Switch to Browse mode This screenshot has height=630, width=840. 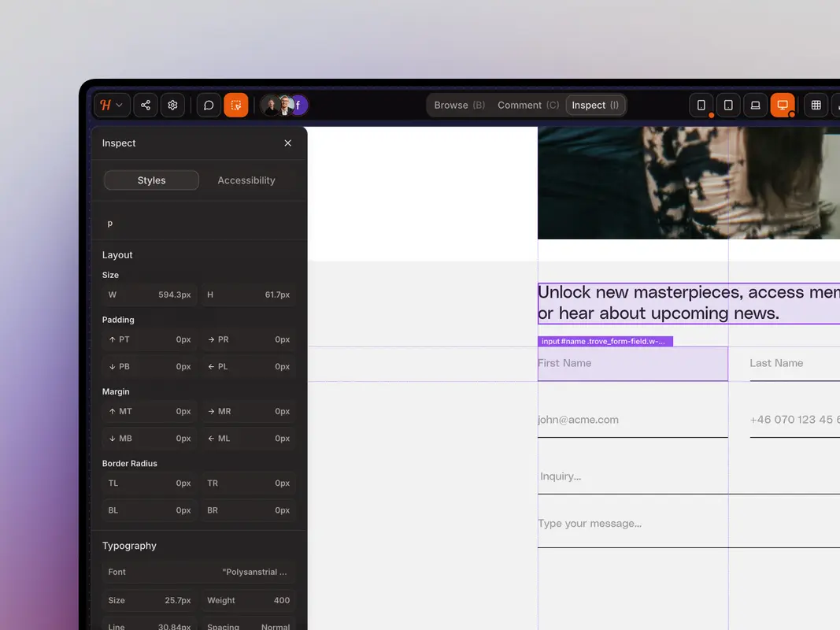click(458, 105)
